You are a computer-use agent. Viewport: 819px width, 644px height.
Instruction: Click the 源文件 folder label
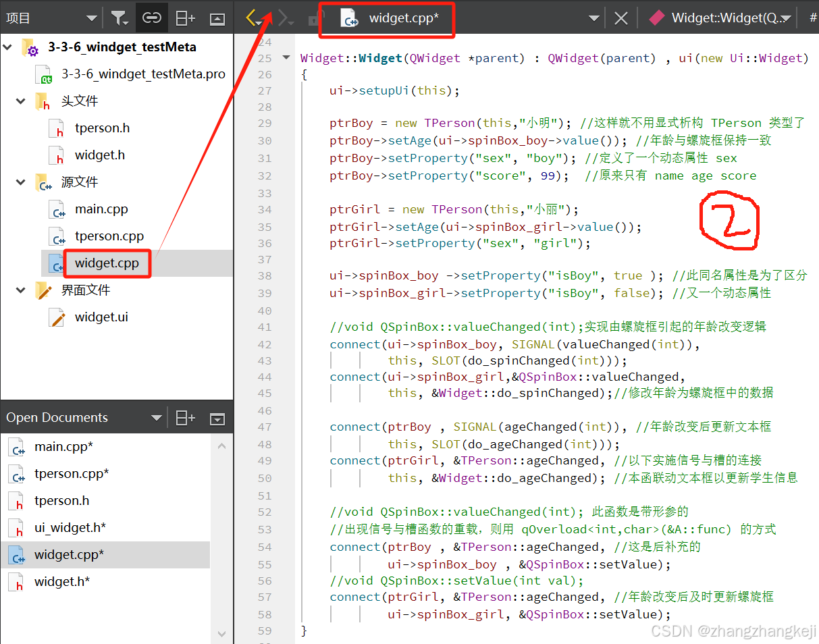tap(80, 182)
